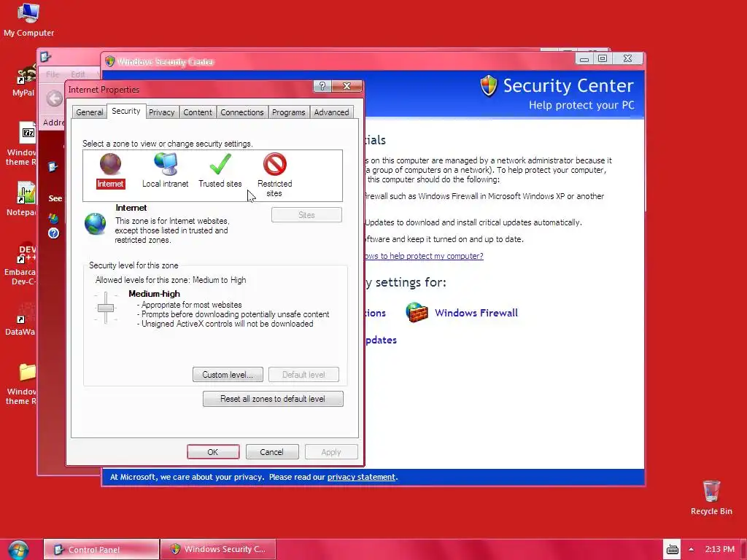Open the Recycle Bin desktop icon
The width and height of the screenshot is (747, 560).
point(711,498)
